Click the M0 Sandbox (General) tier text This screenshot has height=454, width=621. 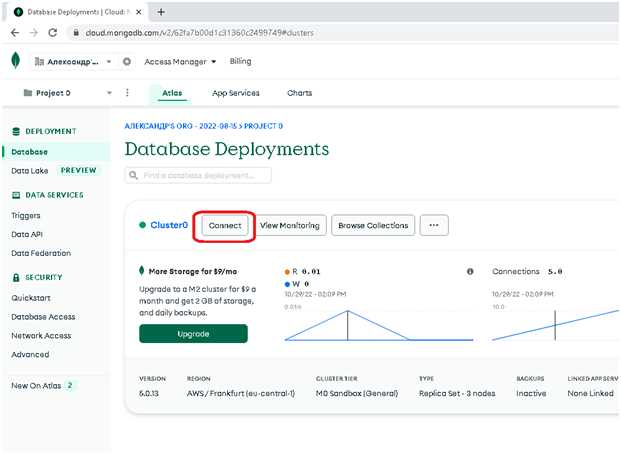357,393
